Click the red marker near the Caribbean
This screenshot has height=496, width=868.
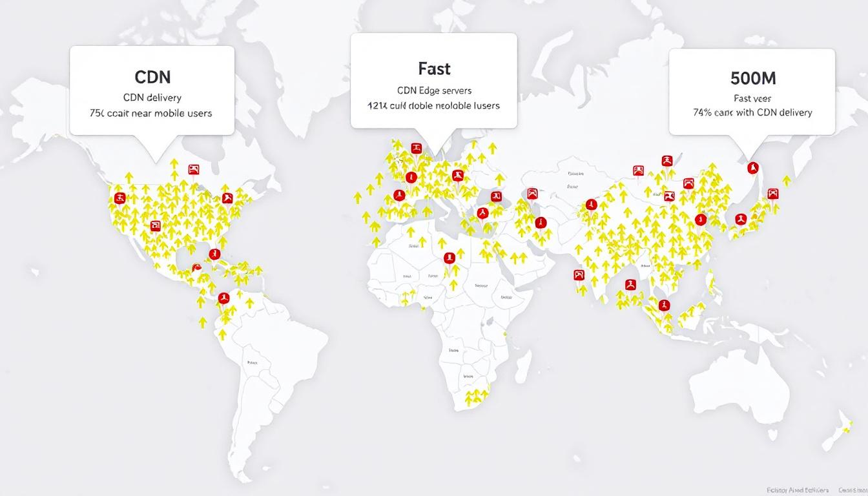point(214,253)
